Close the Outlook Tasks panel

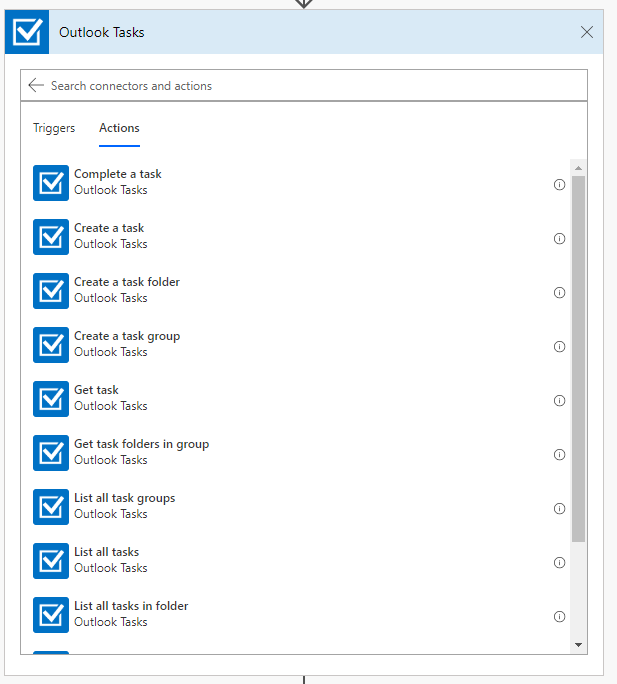click(587, 32)
